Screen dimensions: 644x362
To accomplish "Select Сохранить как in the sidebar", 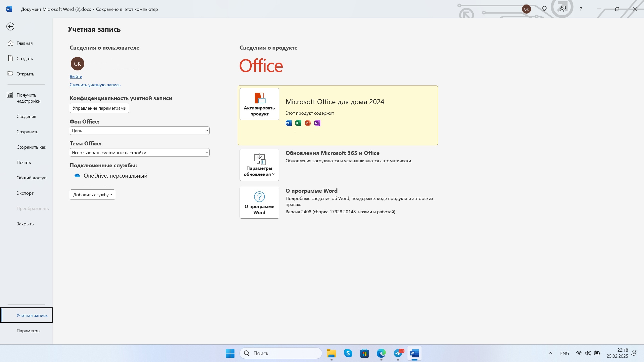I will [x=26, y=147].
